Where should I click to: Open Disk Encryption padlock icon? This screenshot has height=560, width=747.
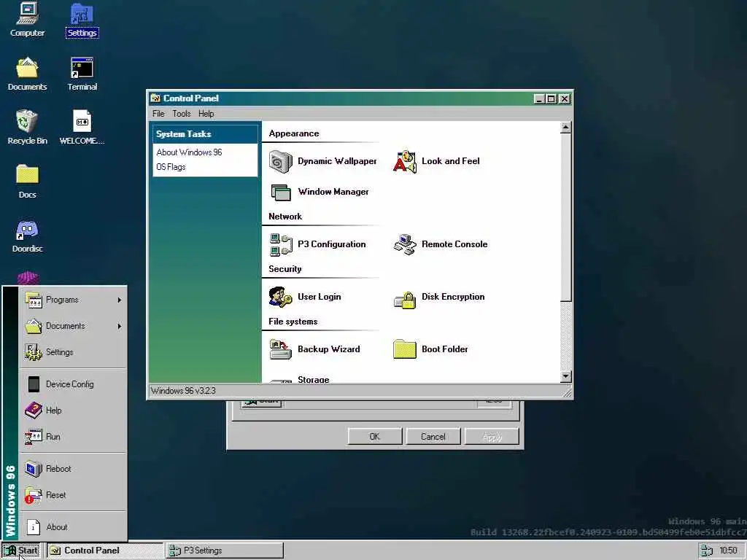pyautogui.click(x=404, y=300)
